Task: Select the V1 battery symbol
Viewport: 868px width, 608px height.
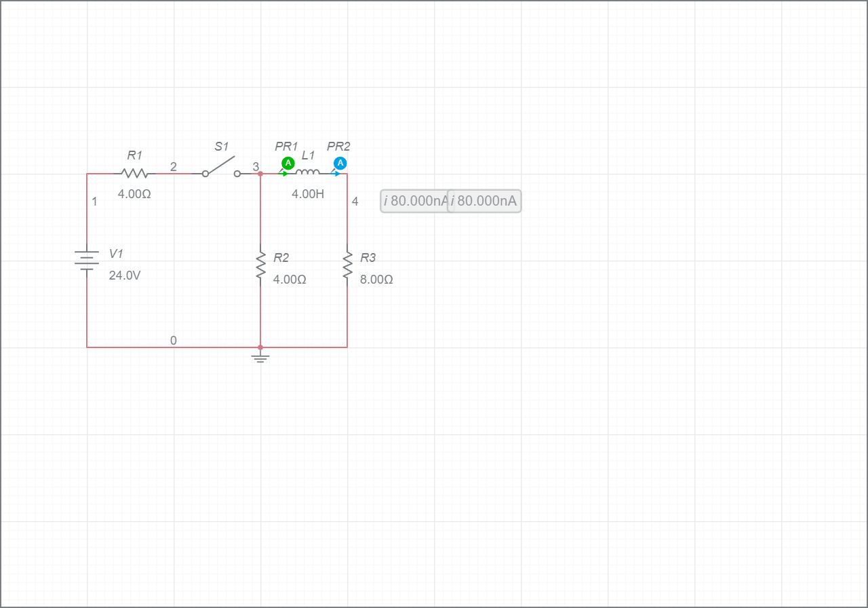Action: click(87, 261)
